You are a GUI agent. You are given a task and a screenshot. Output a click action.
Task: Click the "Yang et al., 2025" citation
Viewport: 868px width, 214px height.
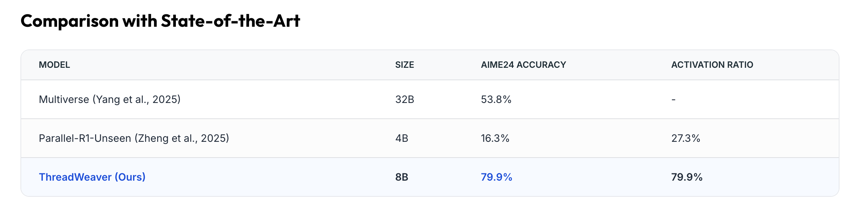coord(137,99)
